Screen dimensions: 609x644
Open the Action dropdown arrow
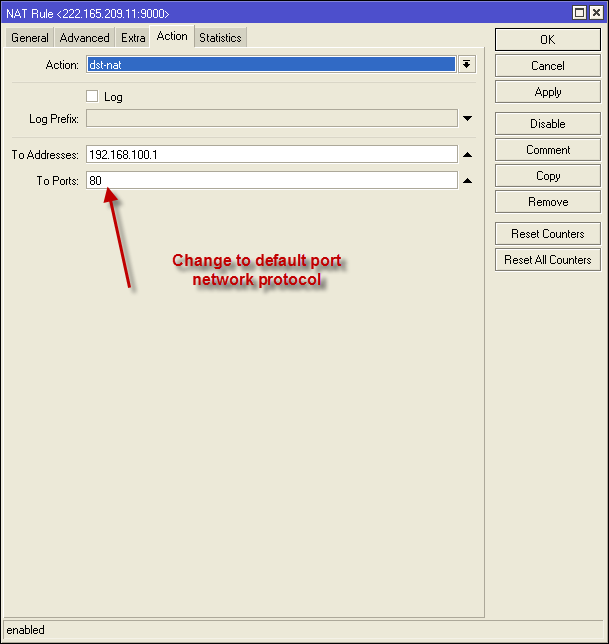pos(466,64)
